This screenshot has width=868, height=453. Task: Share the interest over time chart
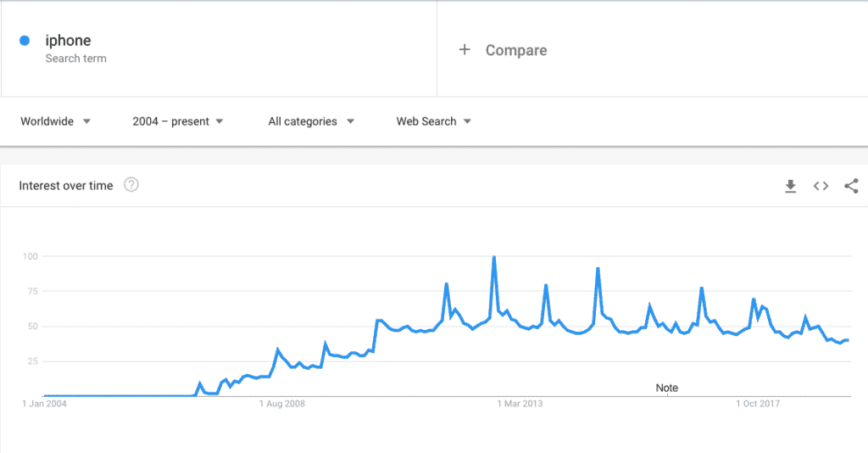[x=851, y=186]
